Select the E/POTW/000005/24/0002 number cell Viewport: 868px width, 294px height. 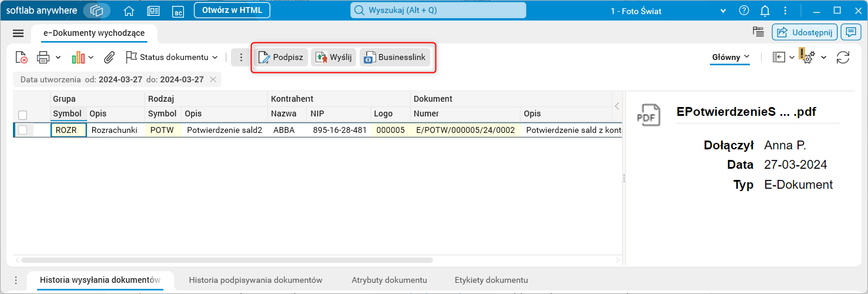(x=465, y=130)
